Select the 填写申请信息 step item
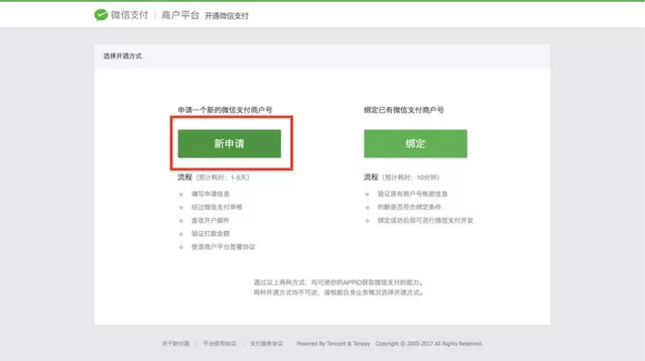This screenshot has height=361, width=645. click(210, 194)
